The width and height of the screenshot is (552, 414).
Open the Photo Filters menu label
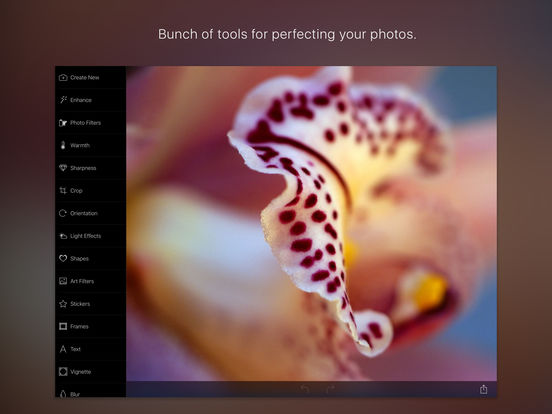coord(86,123)
